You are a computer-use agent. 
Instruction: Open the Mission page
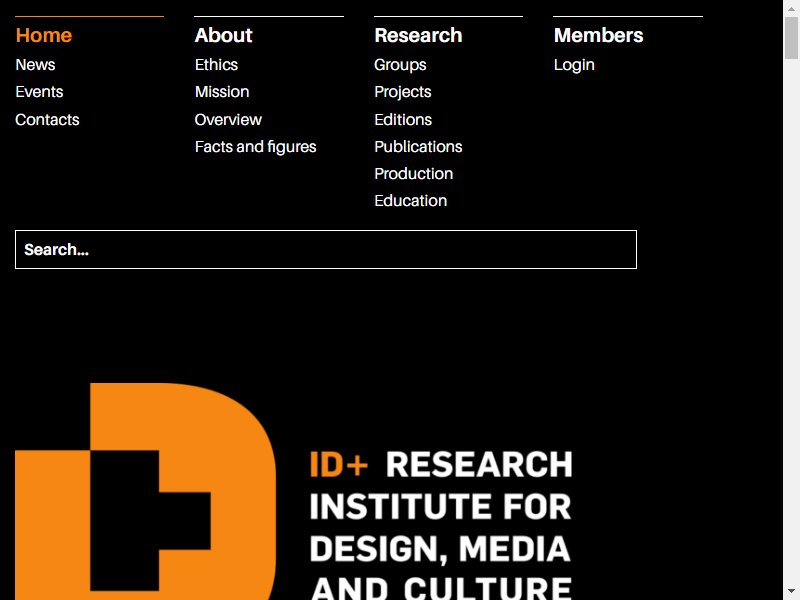coord(222,92)
